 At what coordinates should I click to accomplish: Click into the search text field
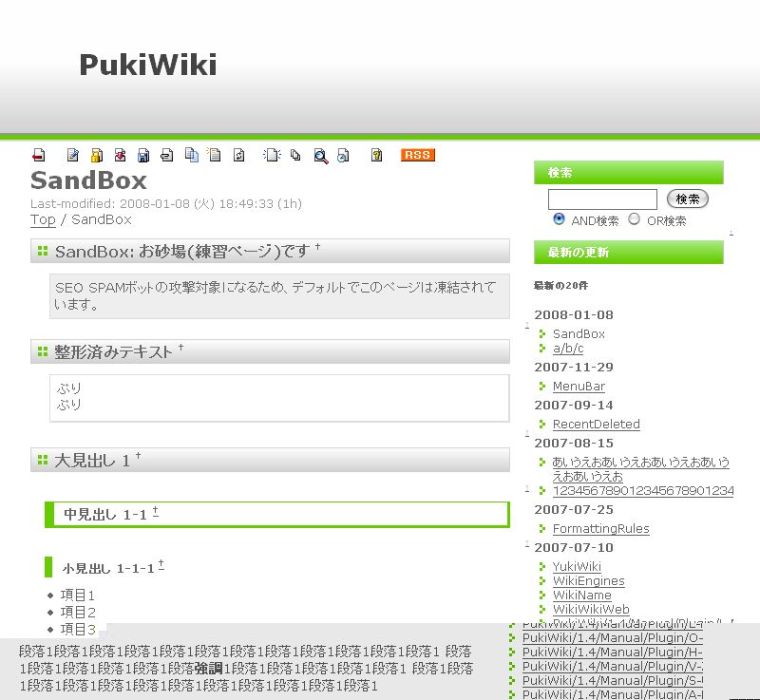[x=602, y=199]
